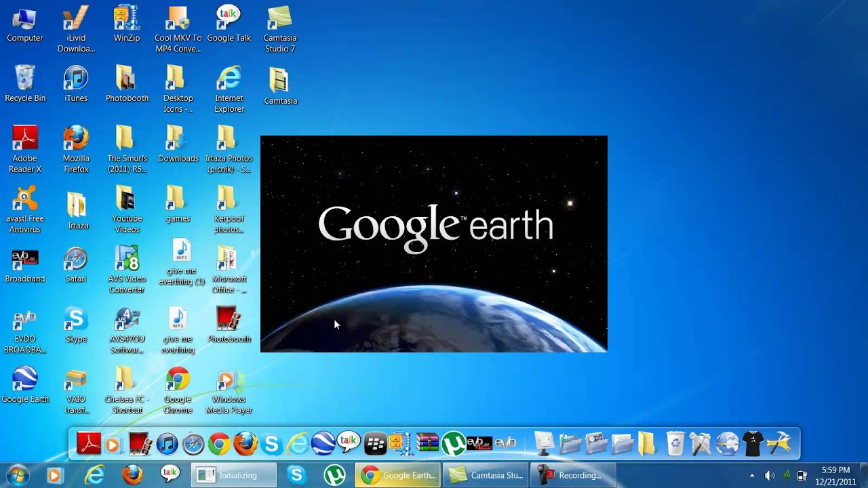Select the Irtaza Photos (picnik) folder
868x488 pixels.
tap(229, 149)
